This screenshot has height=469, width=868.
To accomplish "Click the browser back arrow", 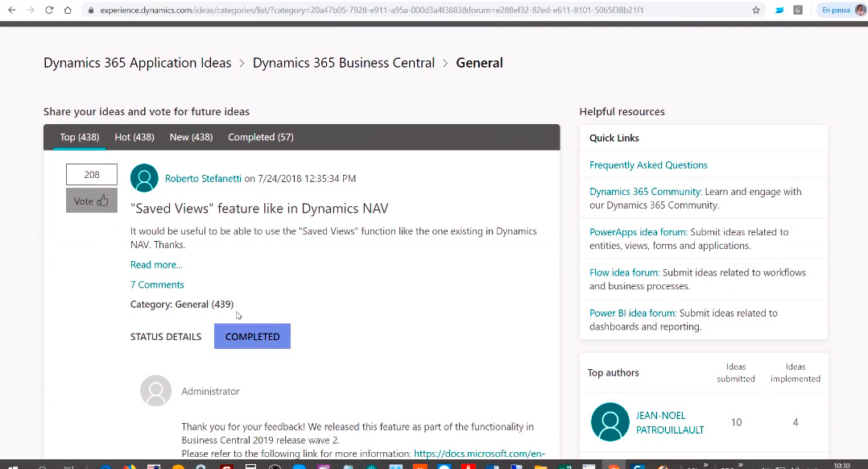I will (x=11, y=10).
